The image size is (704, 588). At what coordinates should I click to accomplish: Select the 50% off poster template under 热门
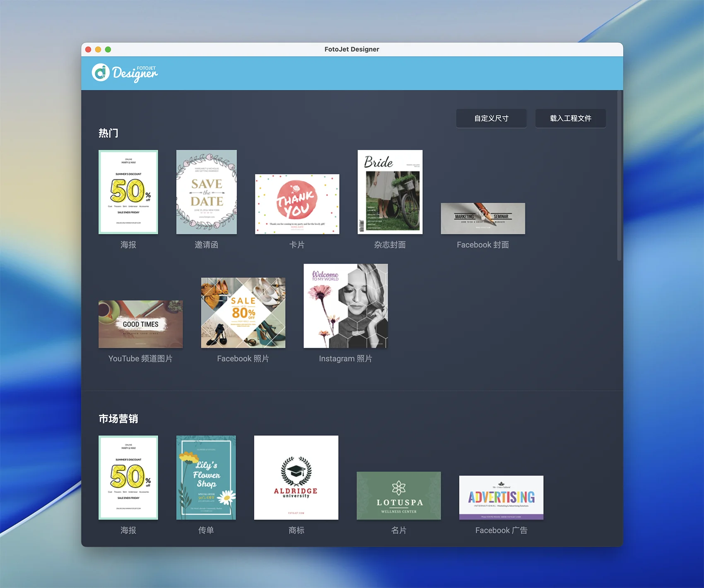(128, 192)
